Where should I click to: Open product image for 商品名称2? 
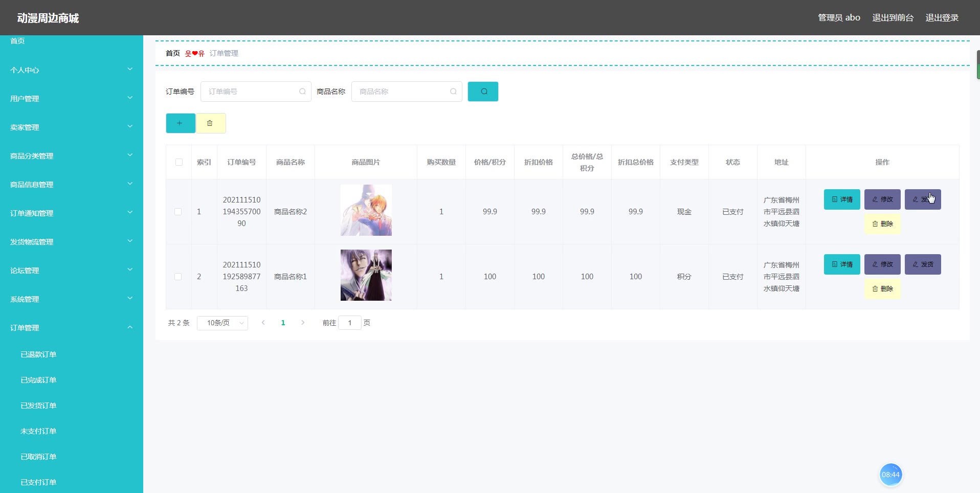(x=366, y=210)
